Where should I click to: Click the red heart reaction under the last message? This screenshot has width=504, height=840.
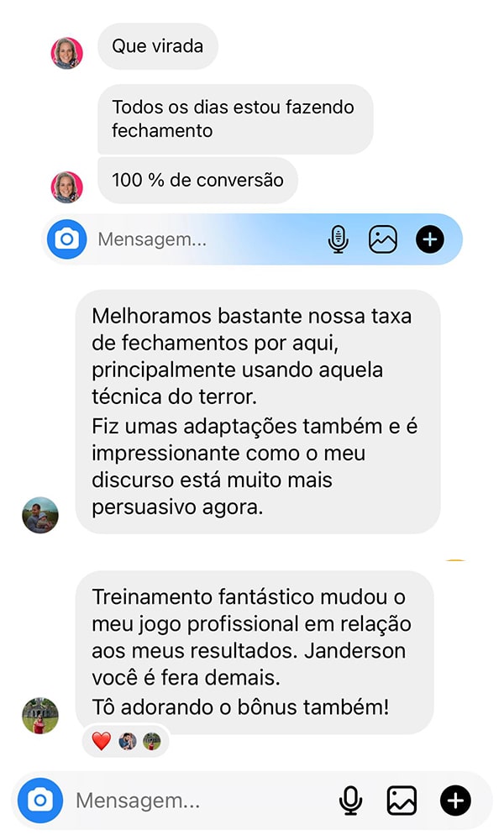pyautogui.click(x=102, y=742)
